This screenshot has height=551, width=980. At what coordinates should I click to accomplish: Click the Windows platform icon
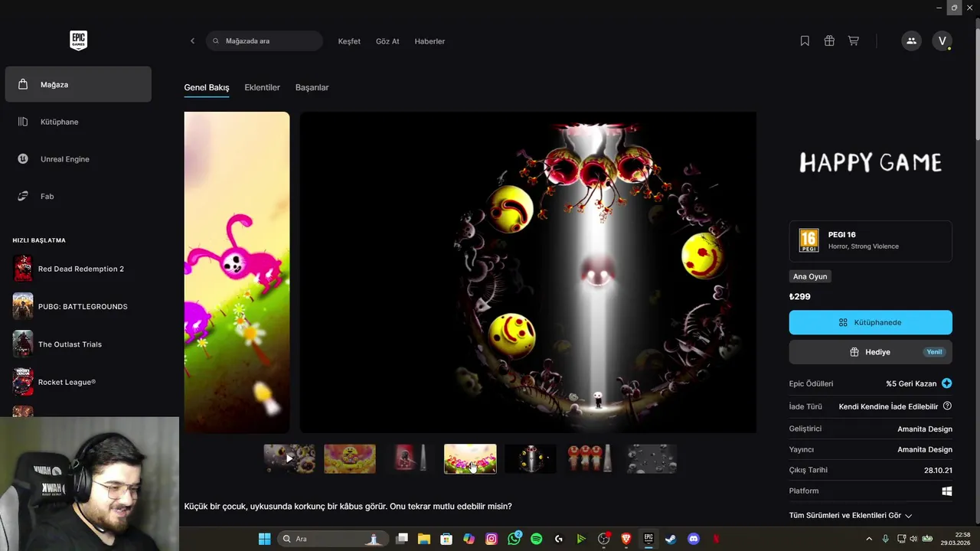point(947,491)
